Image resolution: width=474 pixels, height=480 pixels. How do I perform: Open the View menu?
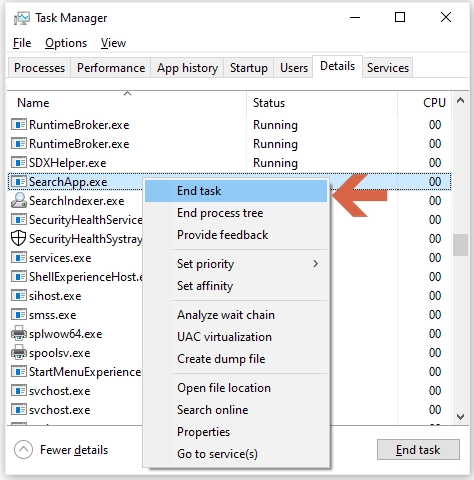(113, 43)
